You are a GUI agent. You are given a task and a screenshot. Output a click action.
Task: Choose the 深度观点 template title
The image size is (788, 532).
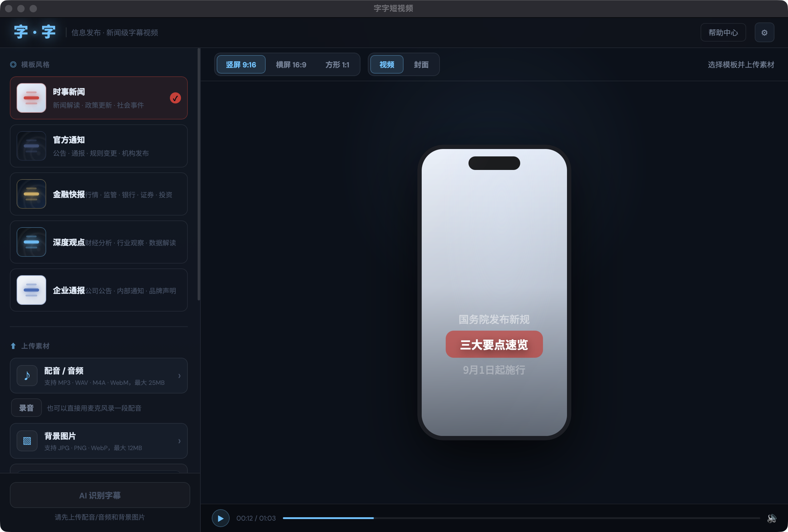point(69,242)
